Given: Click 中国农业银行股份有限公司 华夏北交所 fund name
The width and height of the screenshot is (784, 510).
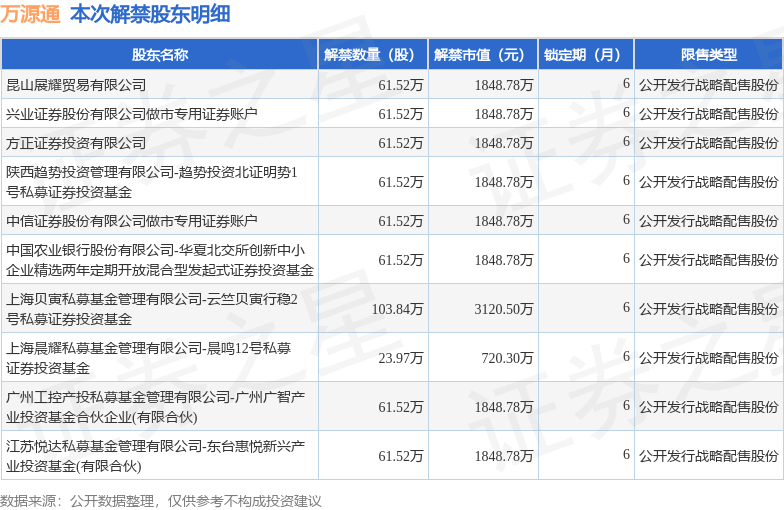Looking at the screenshot, I should pos(160,260).
